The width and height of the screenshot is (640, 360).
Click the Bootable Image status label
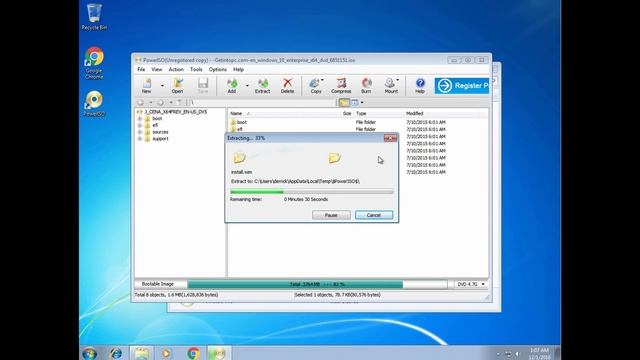[x=158, y=284]
